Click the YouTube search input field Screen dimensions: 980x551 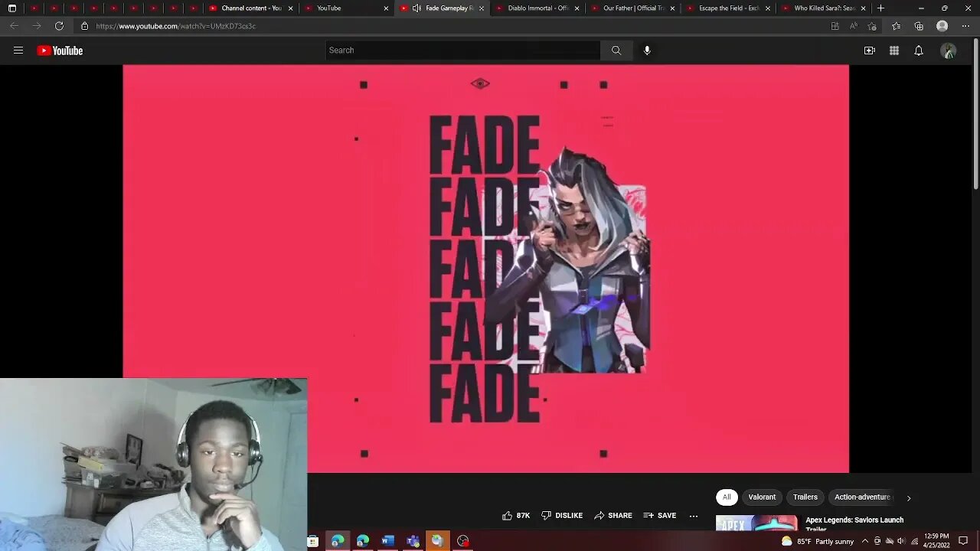click(x=462, y=51)
